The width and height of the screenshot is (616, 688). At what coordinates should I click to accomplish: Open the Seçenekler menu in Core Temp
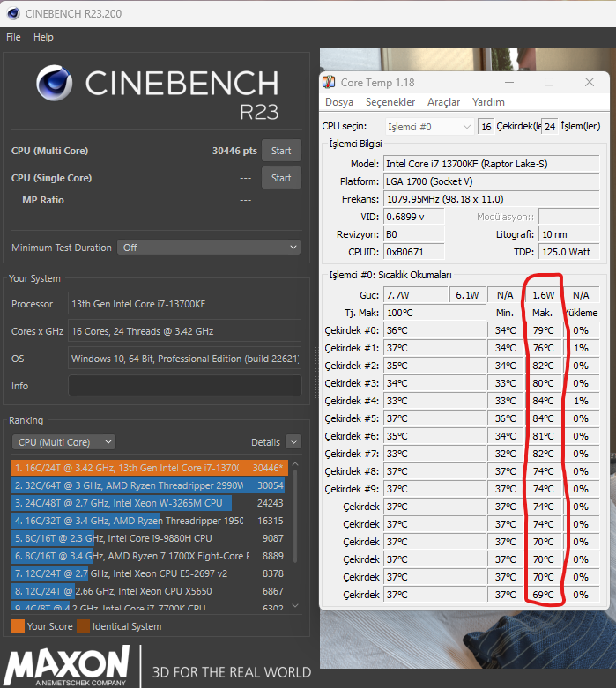(390, 102)
